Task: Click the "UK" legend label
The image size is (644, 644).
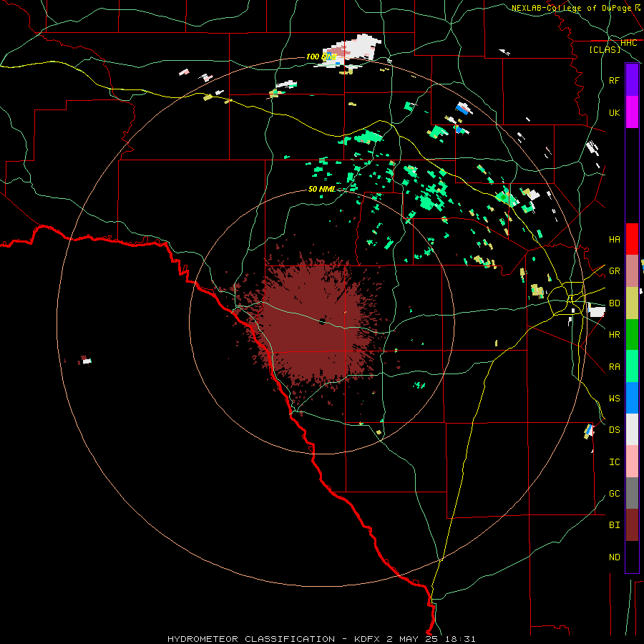Action: click(615, 112)
